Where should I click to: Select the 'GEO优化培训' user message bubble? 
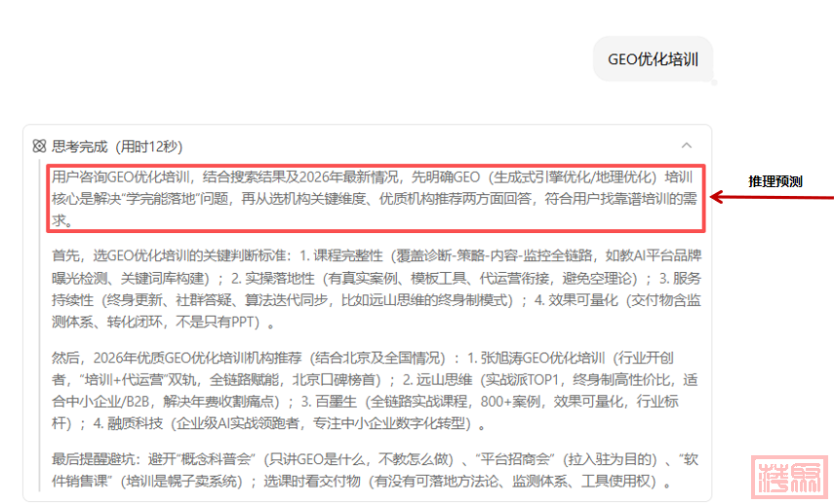[x=653, y=58]
